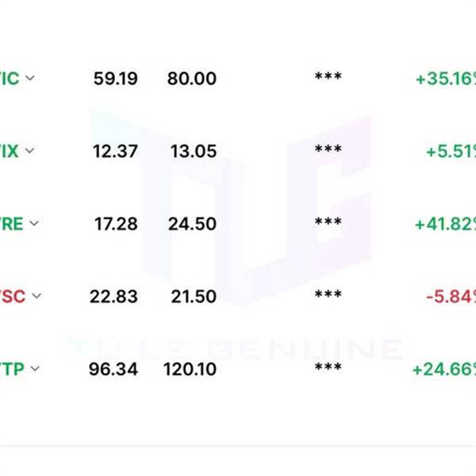Click the +41.82 percent gain
The image size is (476, 476).
coord(445,225)
